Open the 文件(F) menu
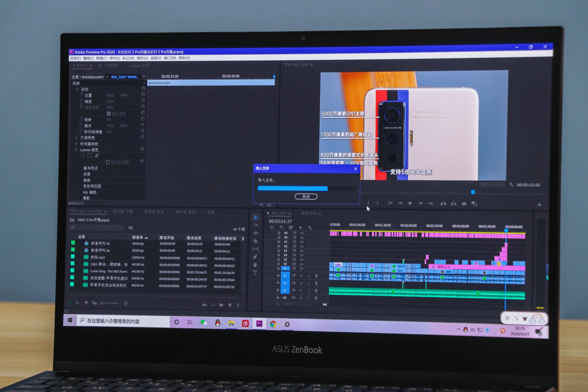This screenshot has width=588, height=392. tap(75, 58)
